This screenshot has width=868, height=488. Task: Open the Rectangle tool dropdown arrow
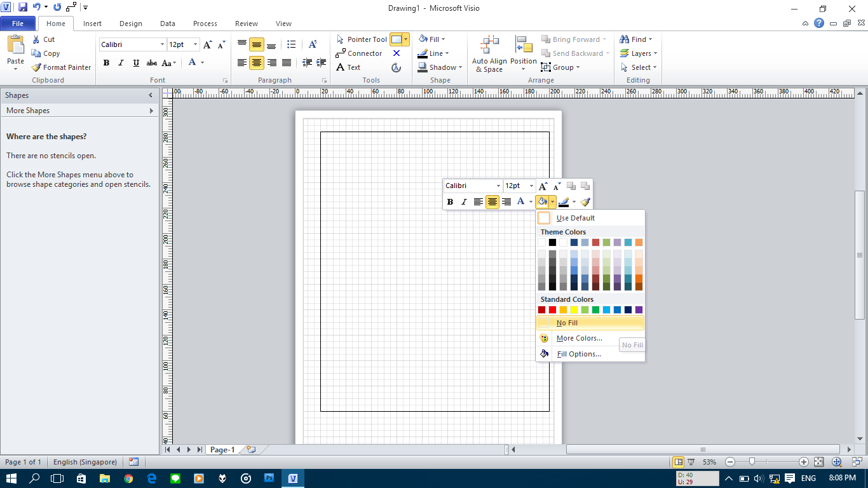tap(406, 39)
